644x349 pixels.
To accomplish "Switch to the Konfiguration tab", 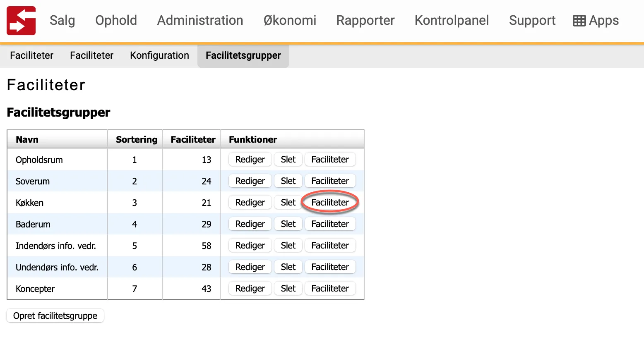I will (159, 55).
